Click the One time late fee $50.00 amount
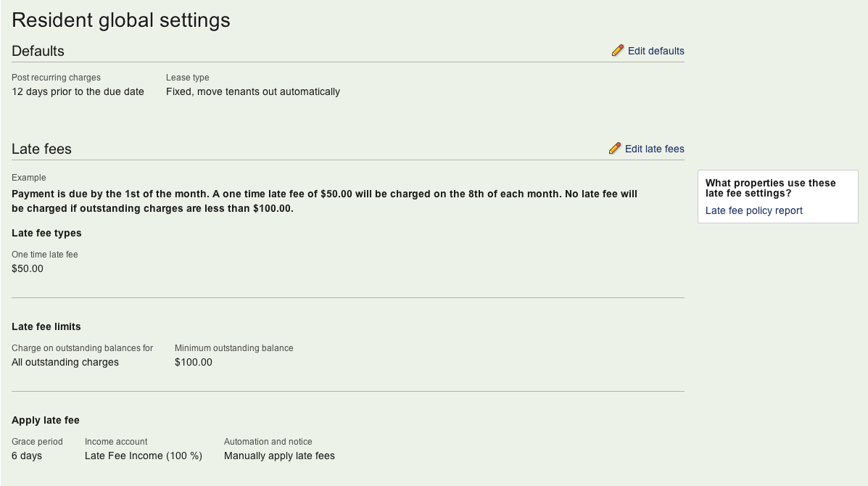 click(x=28, y=268)
